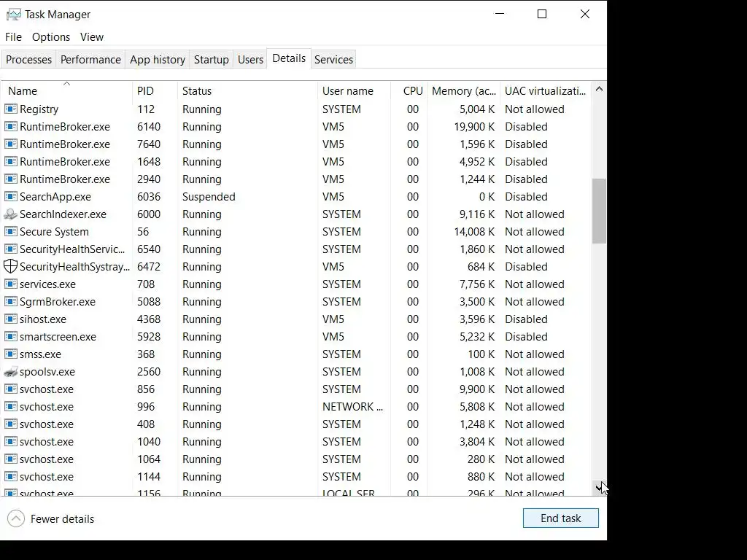
Task: Click Disabled UAC cell of sihost.exe
Action: pos(526,319)
